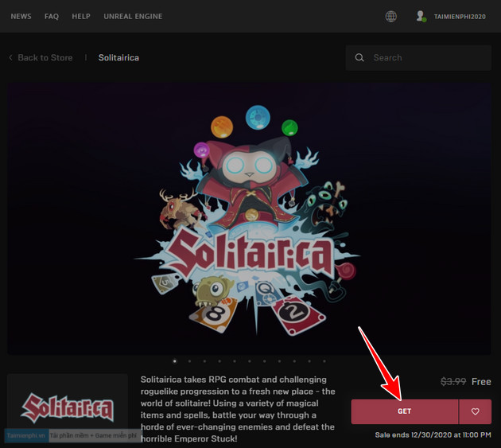
Task: Open the TAIMIENPHI2020 account menu
Action: (x=460, y=17)
